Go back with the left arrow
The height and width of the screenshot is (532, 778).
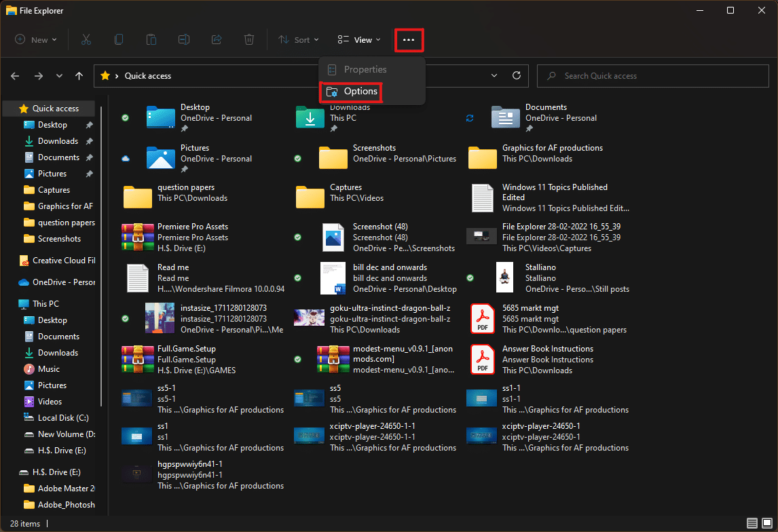[x=15, y=76]
